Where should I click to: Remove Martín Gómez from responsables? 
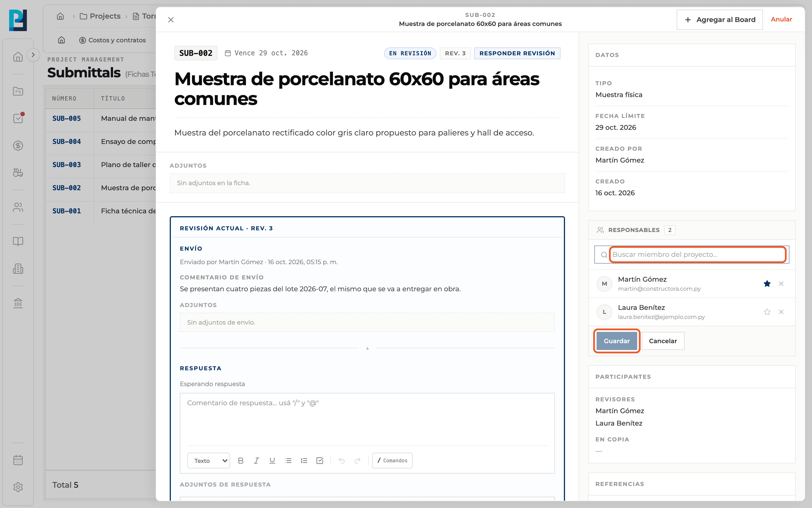pos(781,284)
